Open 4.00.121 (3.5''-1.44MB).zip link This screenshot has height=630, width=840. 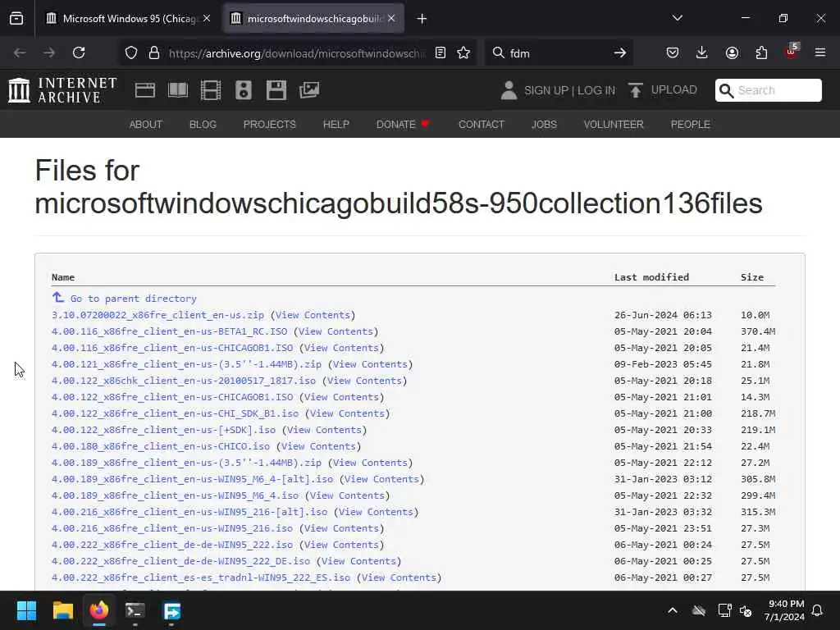(x=186, y=364)
